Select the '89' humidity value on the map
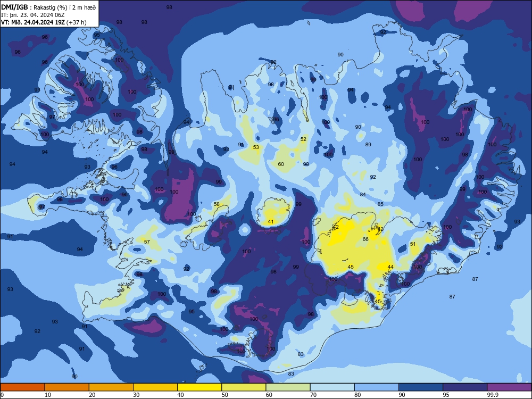Viewport: 532px width, 399px height. (368, 145)
